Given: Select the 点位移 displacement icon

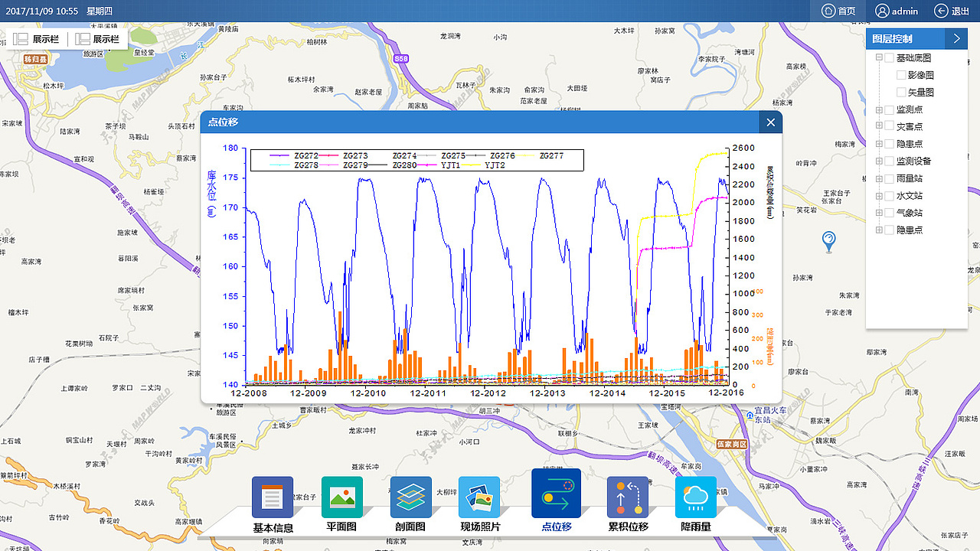Looking at the screenshot, I should click(x=556, y=494).
